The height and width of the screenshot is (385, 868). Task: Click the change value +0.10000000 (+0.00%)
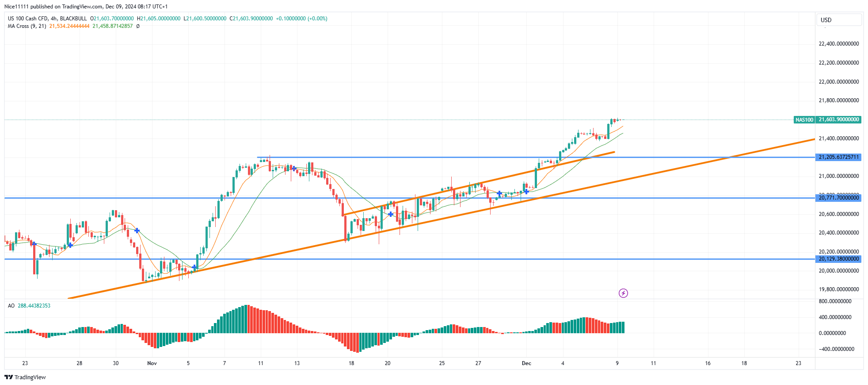301,19
